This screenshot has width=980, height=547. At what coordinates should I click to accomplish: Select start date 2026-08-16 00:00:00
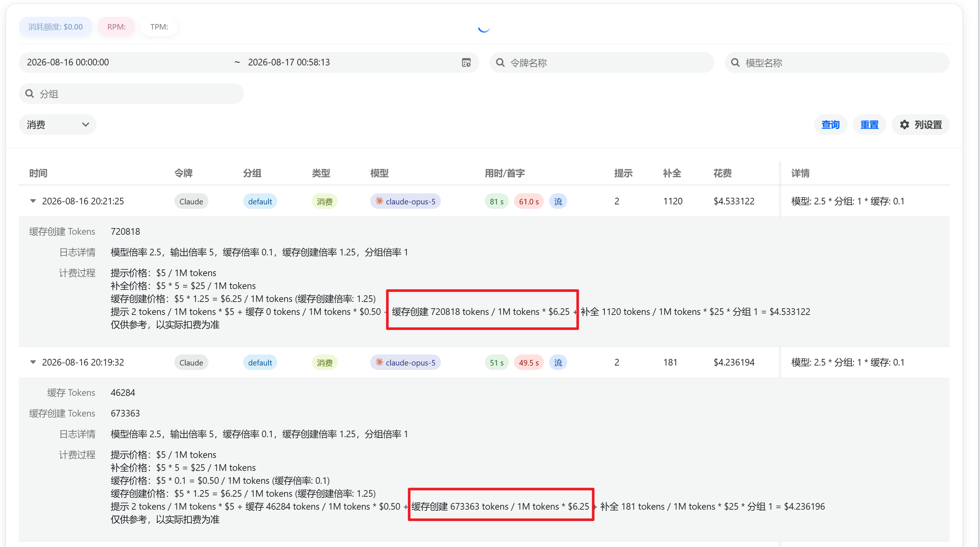(68, 62)
